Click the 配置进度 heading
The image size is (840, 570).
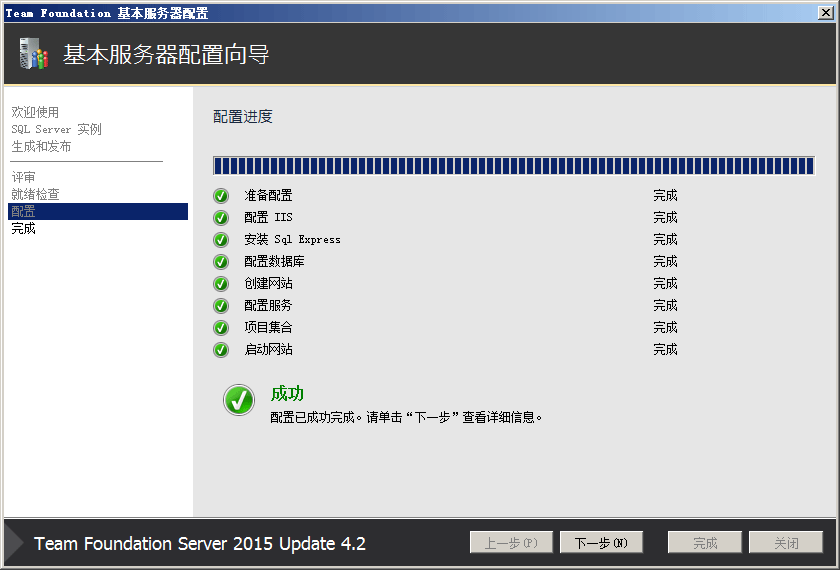pyautogui.click(x=243, y=116)
